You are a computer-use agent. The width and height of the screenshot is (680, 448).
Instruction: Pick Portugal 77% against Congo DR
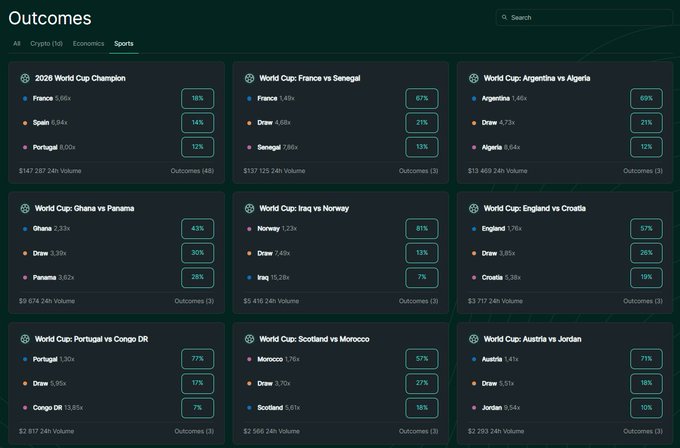click(197, 359)
